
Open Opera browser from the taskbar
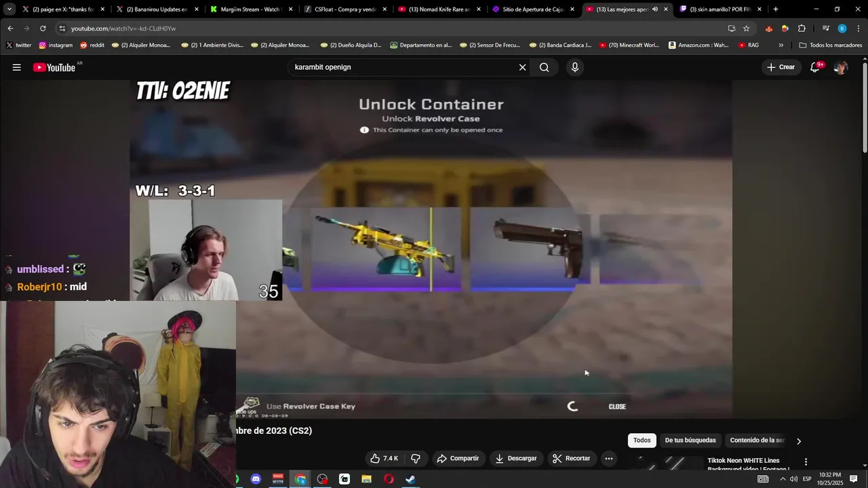[x=389, y=479]
